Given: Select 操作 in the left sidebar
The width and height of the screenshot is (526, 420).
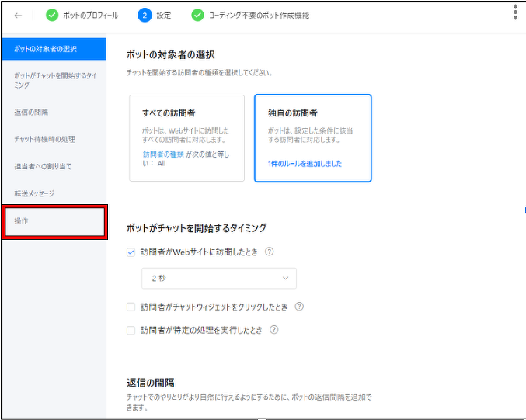Looking at the screenshot, I should pos(54,222).
